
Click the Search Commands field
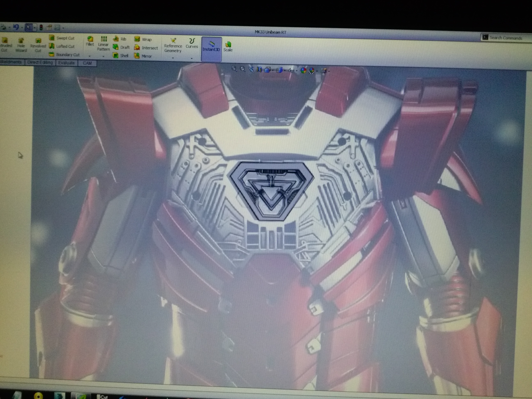click(x=506, y=38)
